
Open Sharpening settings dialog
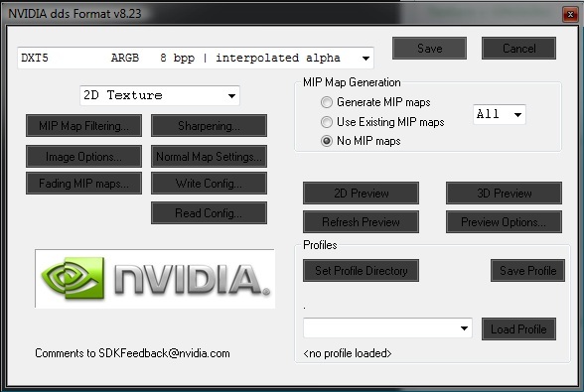point(209,126)
